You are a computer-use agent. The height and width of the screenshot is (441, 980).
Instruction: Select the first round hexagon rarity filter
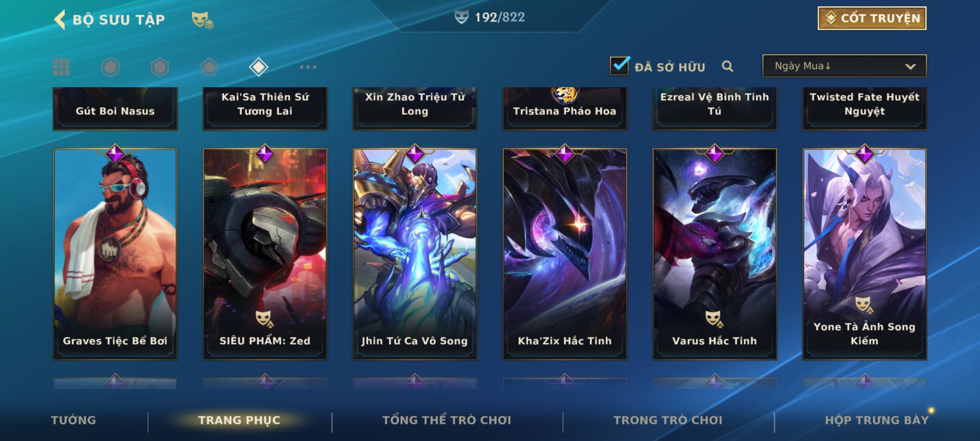click(x=111, y=67)
